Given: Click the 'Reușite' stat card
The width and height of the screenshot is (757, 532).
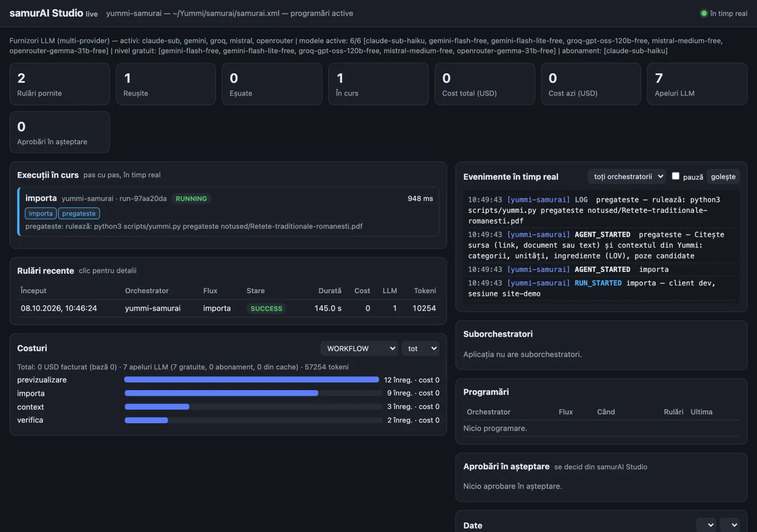Looking at the screenshot, I should click(166, 84).
